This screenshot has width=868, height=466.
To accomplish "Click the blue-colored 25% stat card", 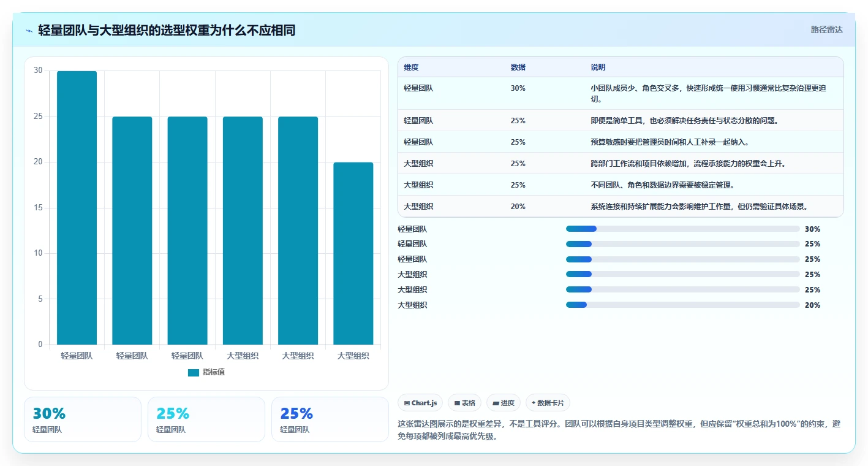I will [330, 419].
